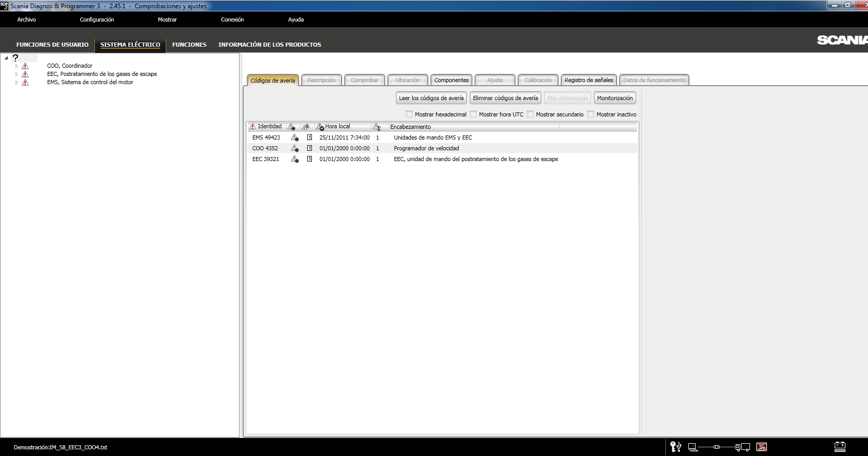The image size is (868, 456).
Task: Select the Descripción tab
Action: pyautogui.click(x=322, y=80)
